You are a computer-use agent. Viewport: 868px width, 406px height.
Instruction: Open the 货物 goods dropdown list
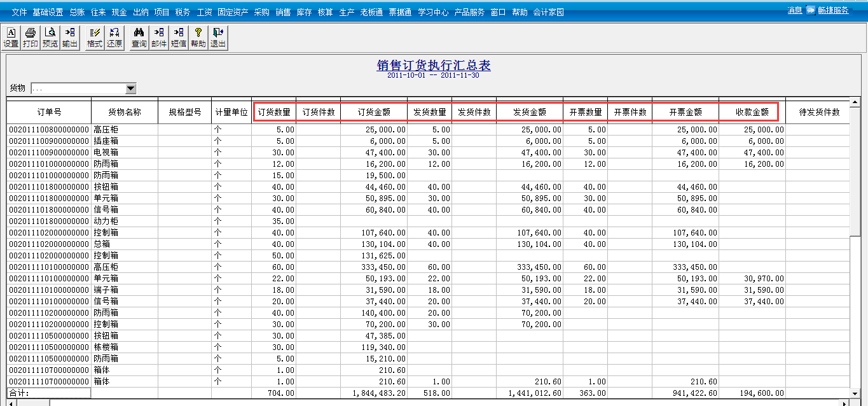(x=130, y=88)
